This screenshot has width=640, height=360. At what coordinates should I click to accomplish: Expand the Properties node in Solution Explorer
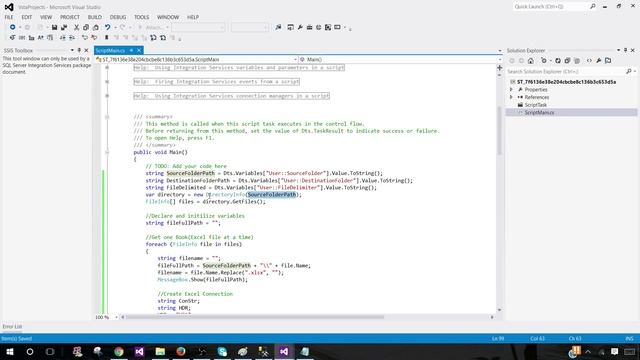coord(511,89)
